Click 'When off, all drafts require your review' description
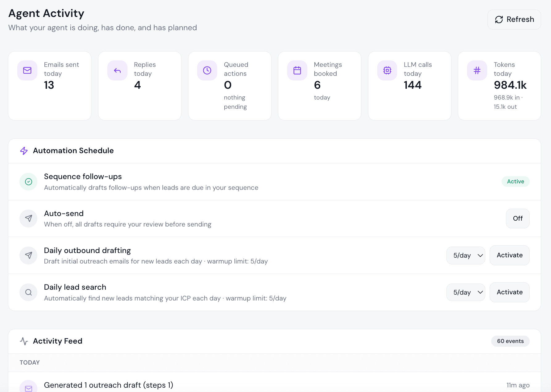This screenshot has width=551, height=392. (128, 224)
